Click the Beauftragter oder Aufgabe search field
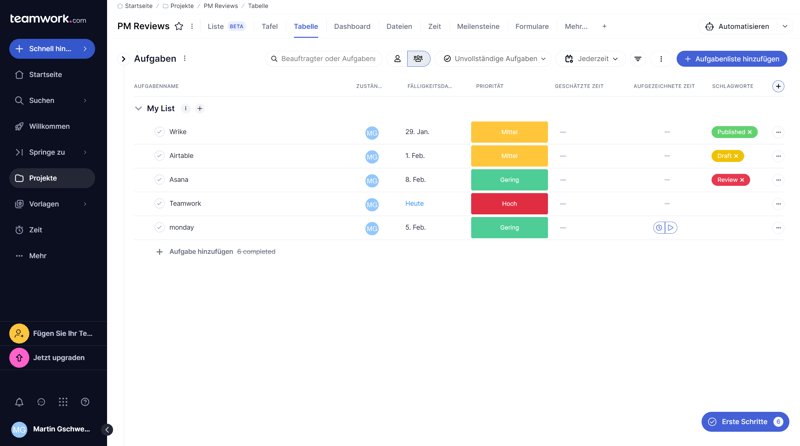 coord(323,59)
